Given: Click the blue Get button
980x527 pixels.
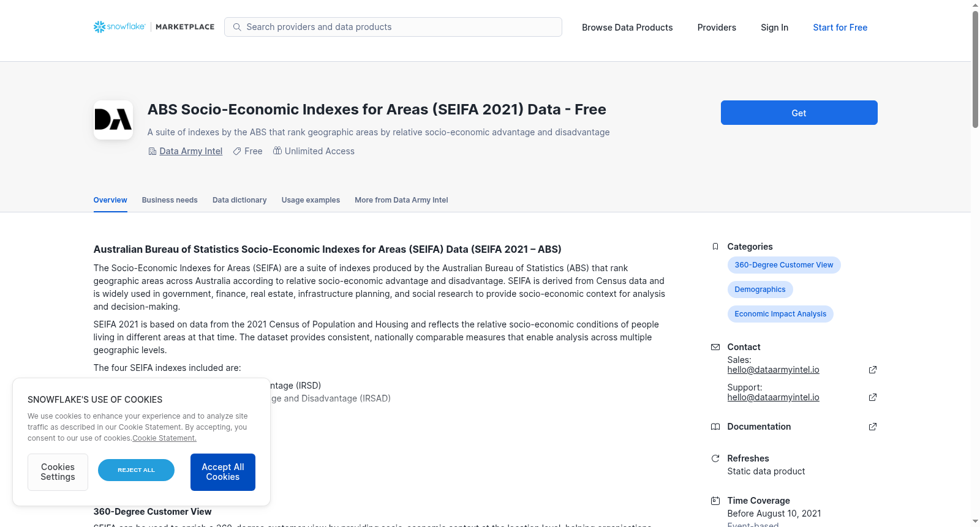Looking at the screenshot, I should (x=799, y=113).
